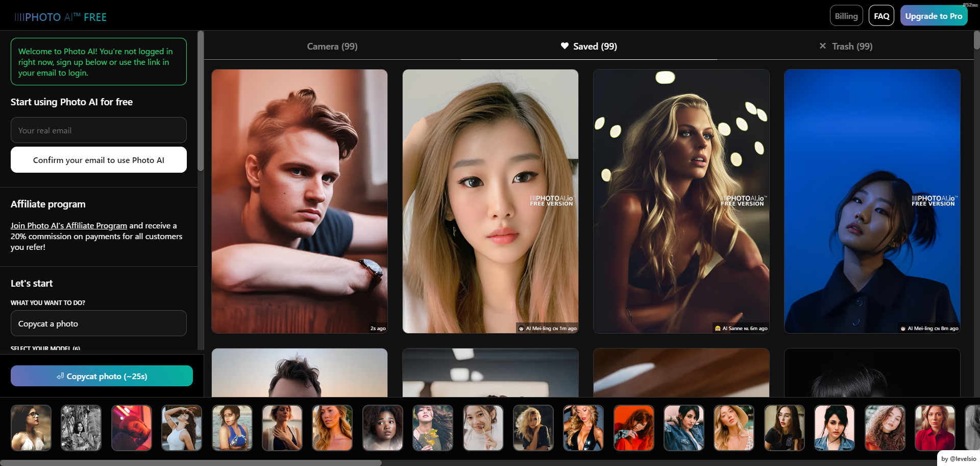This screenshot has height=466, width=980.
Task: Select denim-jacket sample with hand behind head
Action: pyautogui.click(x=684, y=428)
